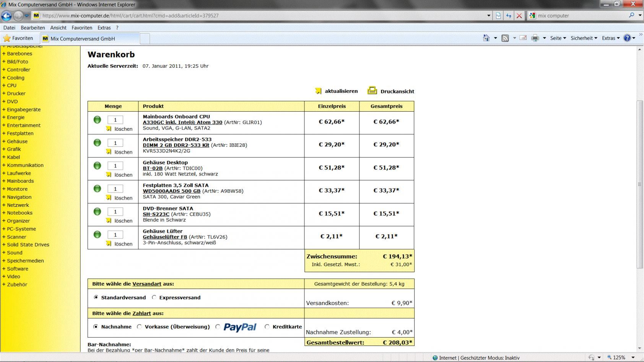Expand the Festplatten category
This screenshot has height=362, width=644.
(x=18, y=133)
